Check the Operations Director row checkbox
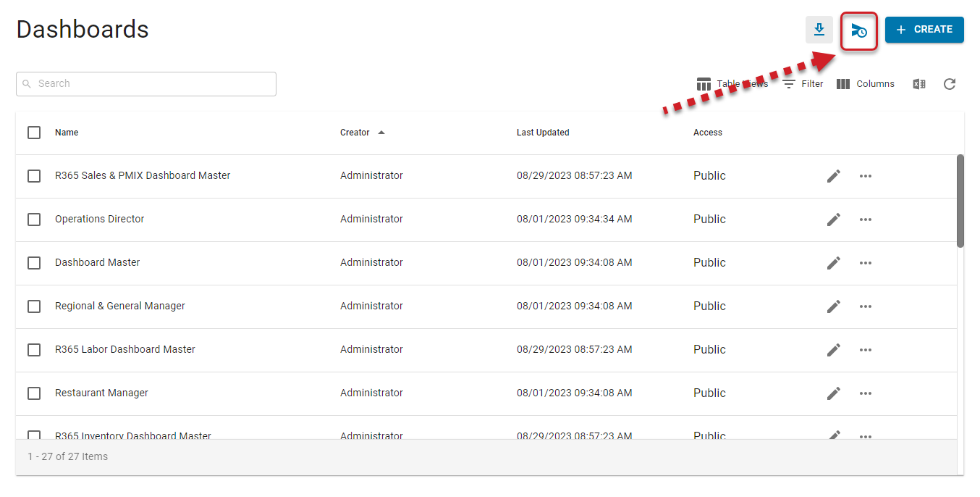Viewport: 980px width, 497px height. [x=34, y=220]
